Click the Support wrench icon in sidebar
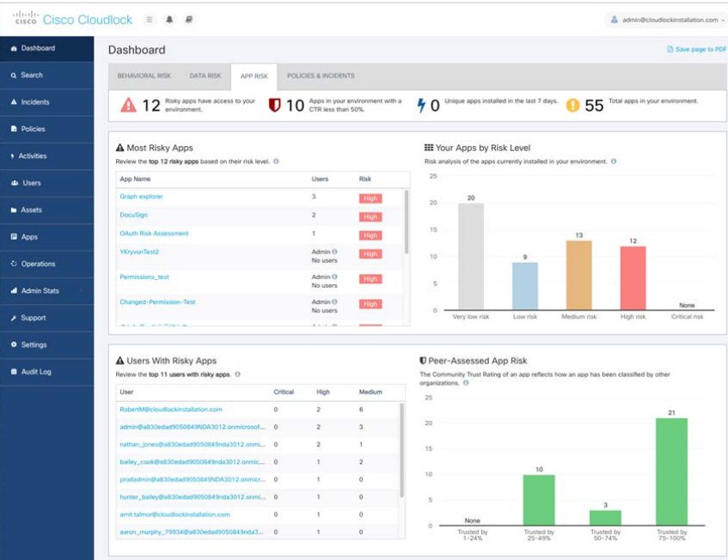The height and width of the screenshot is (560, 728). tap(14, 318)
